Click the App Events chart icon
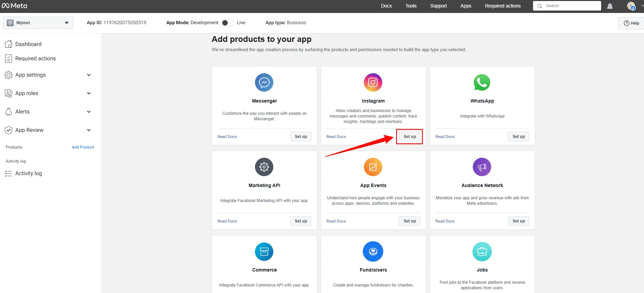Screen dimensions: 644x293 pos(373,167)
